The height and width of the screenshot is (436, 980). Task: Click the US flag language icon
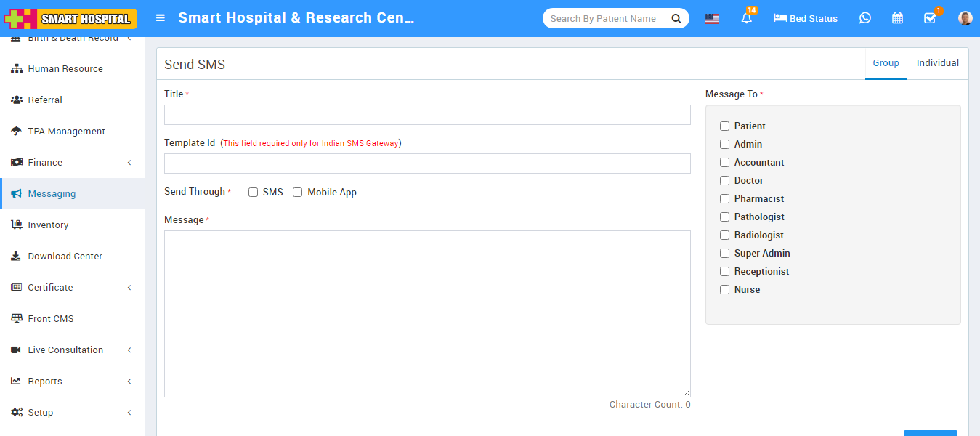point(712,19)
